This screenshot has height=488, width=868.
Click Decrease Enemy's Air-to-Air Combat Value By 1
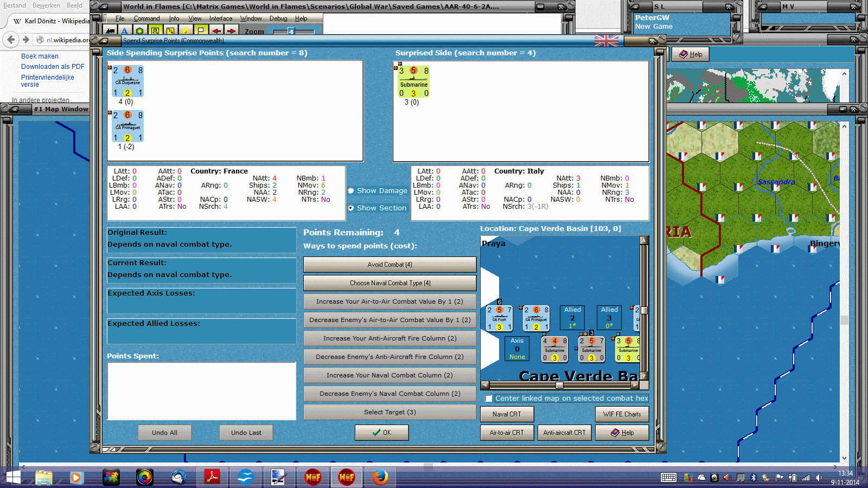[x=390, y=320]
